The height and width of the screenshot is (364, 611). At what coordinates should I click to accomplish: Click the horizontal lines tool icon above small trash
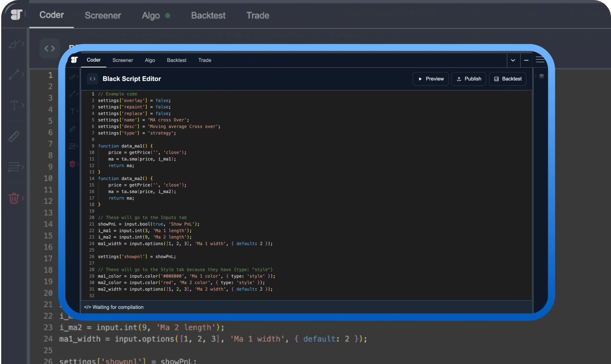coord(72,146)
